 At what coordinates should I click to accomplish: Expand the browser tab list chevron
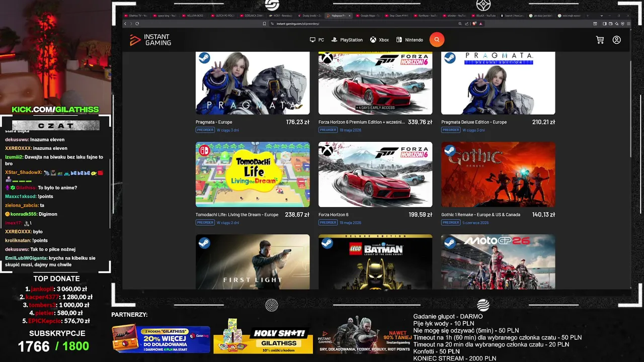[x=602, y=16]
